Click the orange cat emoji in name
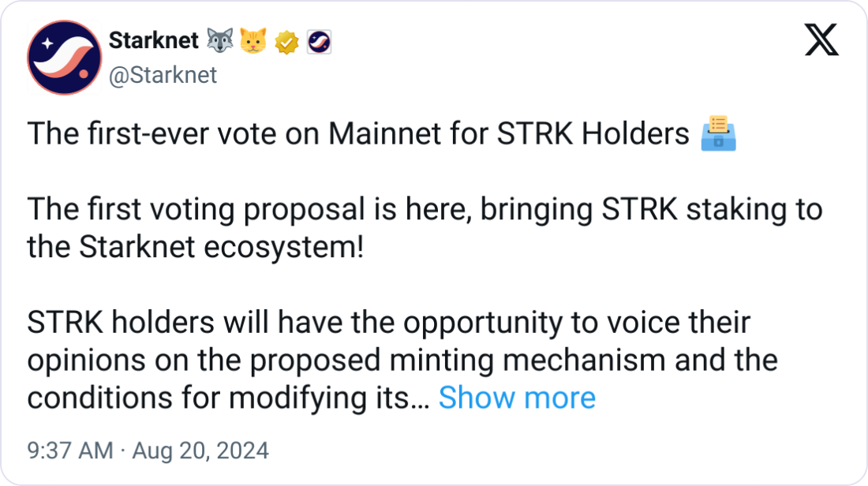The image size is (868, 486). point(253,40)
